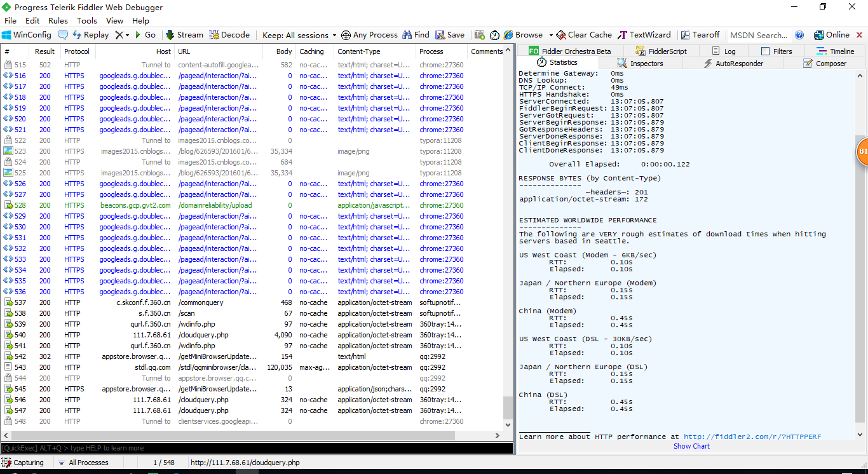This screenshot has width=868, height=474.
Task: Select session 542 with 302 result
Action: [253, 356]
